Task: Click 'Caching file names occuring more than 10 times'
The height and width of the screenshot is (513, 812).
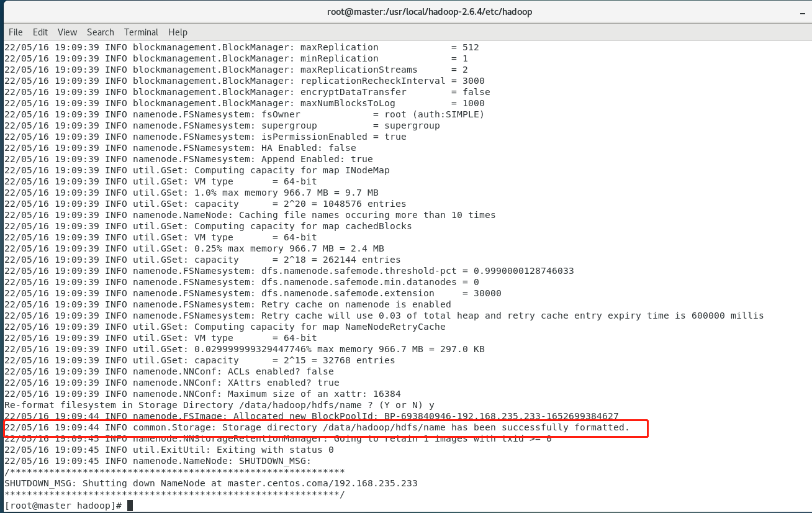Action: click(368, 215)
